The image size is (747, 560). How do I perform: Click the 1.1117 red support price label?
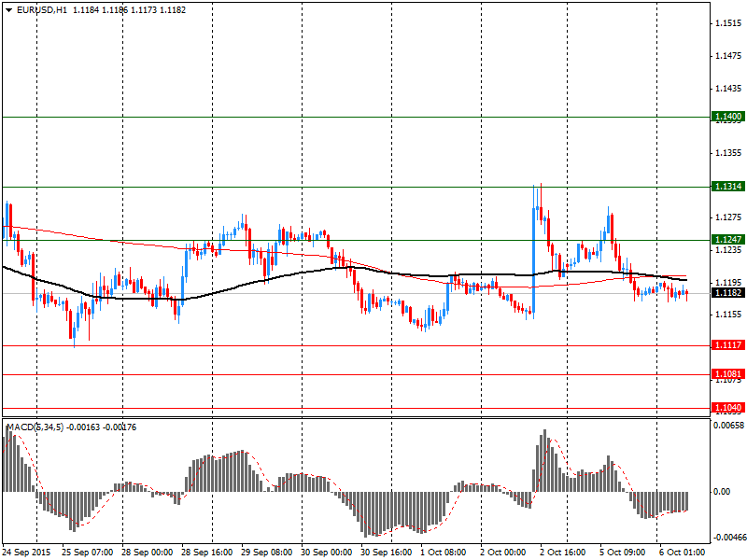[728, 345]
